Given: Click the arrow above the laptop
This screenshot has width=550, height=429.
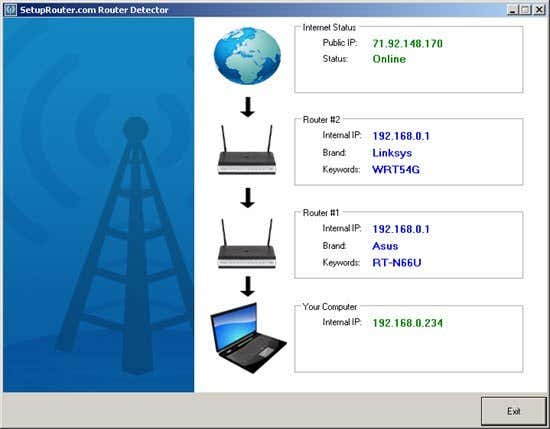Looking at the screenshot, I should pos(248,286).
